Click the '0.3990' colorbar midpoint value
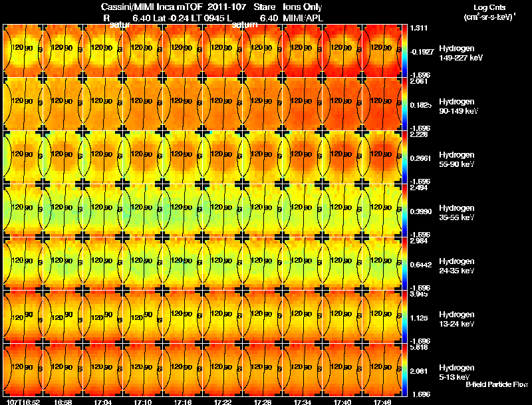This screenshot has width=532, height=405. [420, 211]
